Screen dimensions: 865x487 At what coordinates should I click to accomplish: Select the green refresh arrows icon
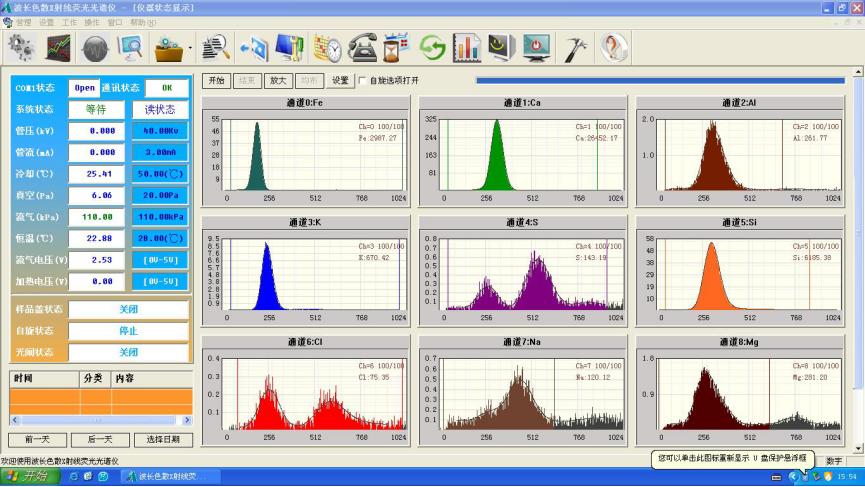(432, 47)
